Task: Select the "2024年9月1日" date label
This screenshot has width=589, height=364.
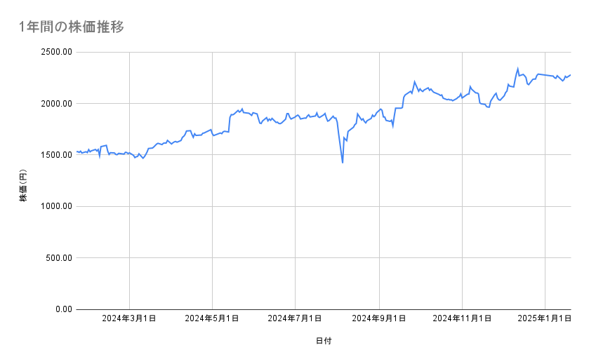Action: [x=380, y=318]
